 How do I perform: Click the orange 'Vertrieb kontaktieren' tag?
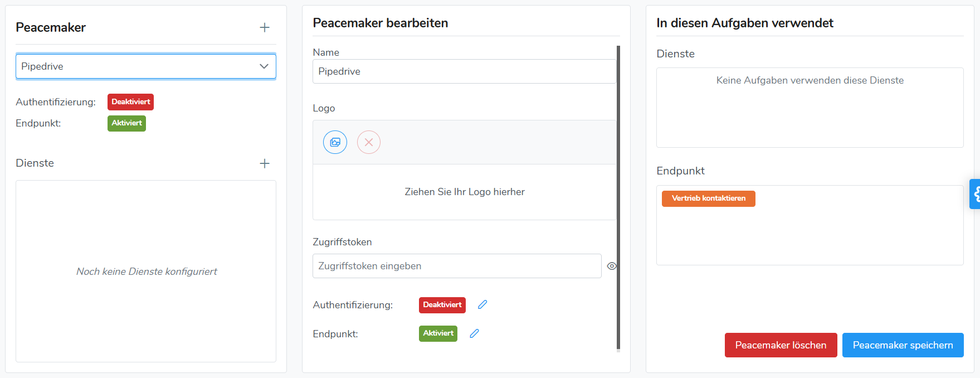pos(708,198)
